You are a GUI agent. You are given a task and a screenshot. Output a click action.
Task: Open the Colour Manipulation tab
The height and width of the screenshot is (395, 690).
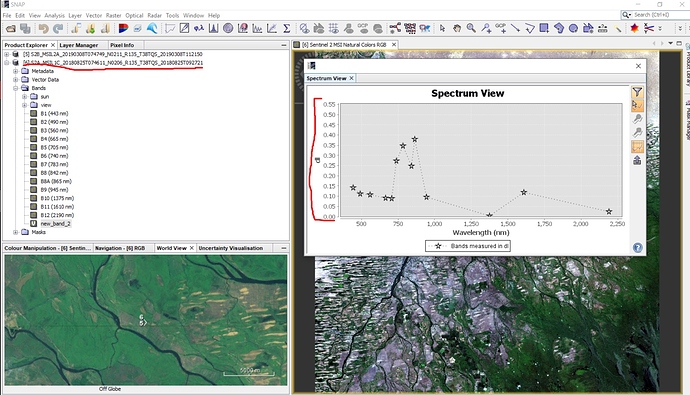pos(48,248)
